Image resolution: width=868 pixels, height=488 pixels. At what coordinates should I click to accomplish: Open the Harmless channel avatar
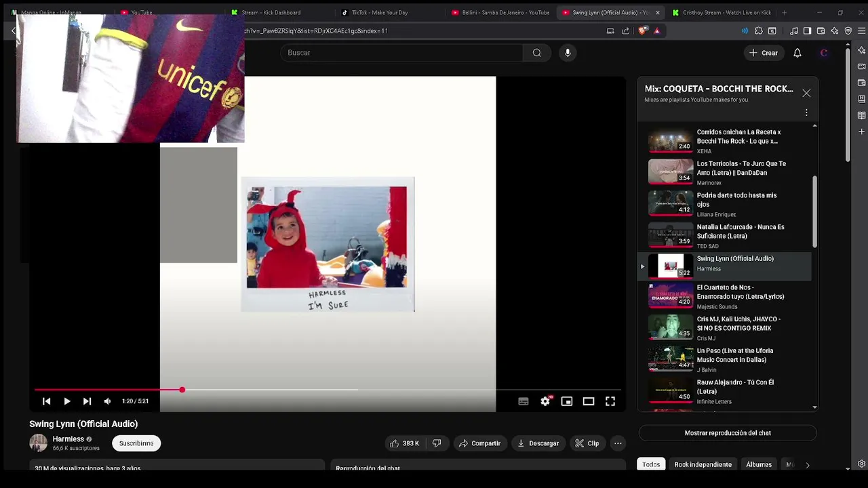39,443
